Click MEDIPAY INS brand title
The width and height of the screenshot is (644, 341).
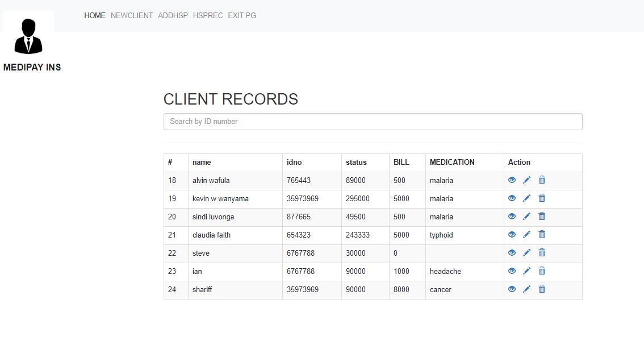(x=32, y=68)
